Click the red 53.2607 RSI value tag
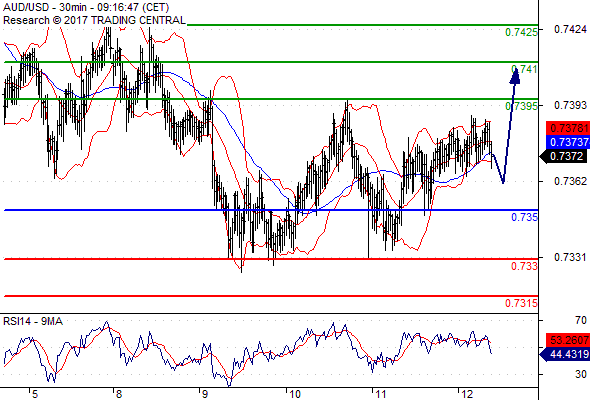590x400 pixels. (x=568, y=340)
